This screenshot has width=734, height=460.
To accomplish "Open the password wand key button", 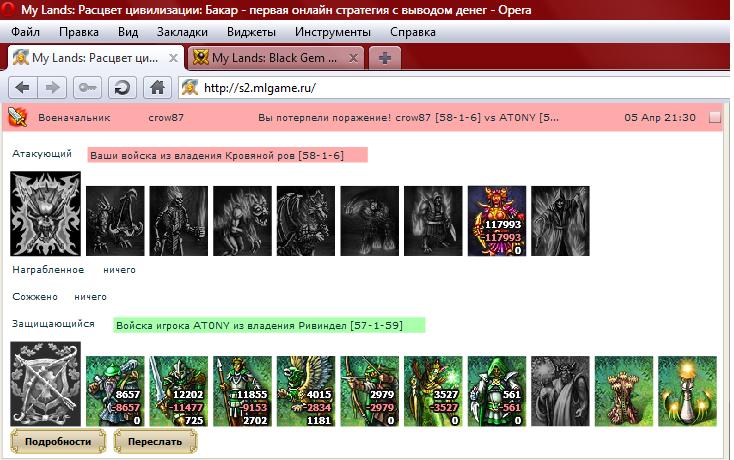I will (87, 88).
